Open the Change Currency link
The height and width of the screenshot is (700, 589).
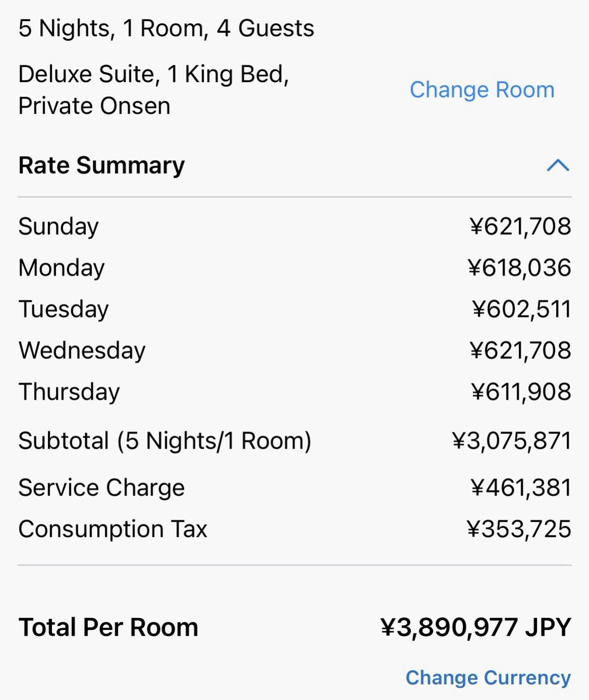(488, 677)
